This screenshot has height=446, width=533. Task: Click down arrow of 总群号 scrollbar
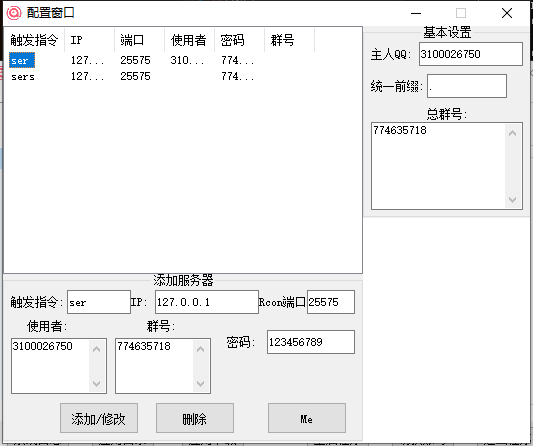(513, 200)
